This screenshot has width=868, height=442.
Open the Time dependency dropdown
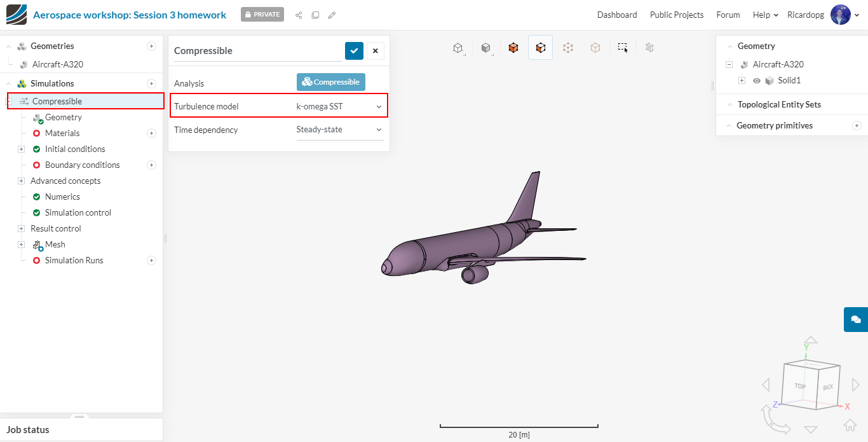click(339, 130)
